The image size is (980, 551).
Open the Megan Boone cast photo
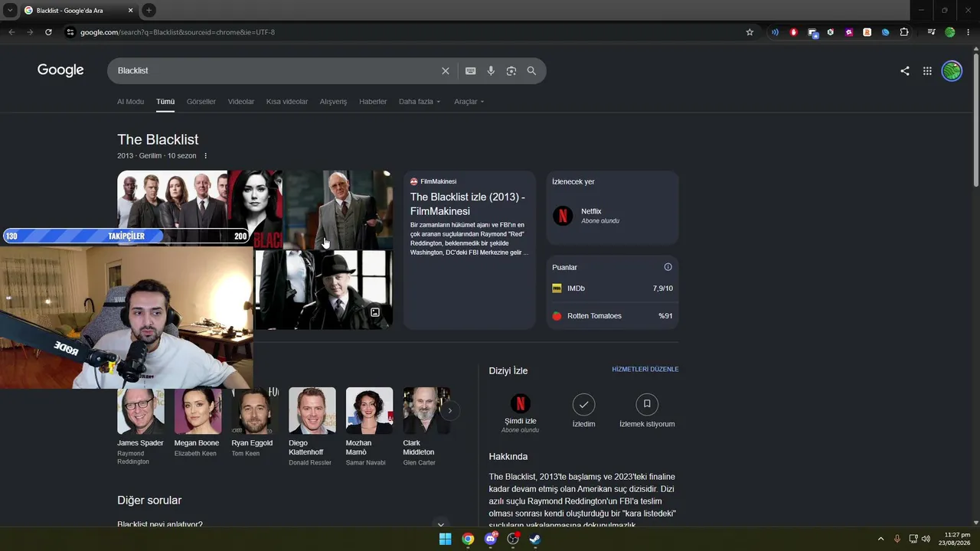(198, 411)
